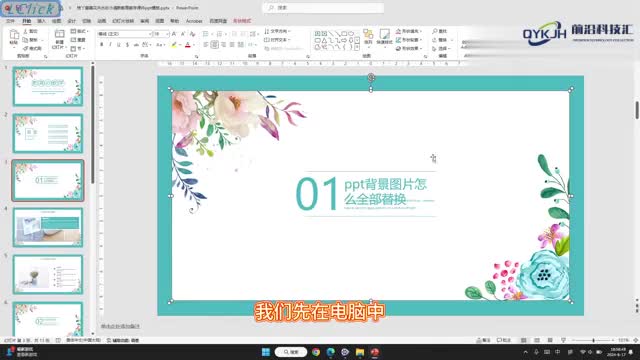Center align text in the paragraph group

(215, 44)
